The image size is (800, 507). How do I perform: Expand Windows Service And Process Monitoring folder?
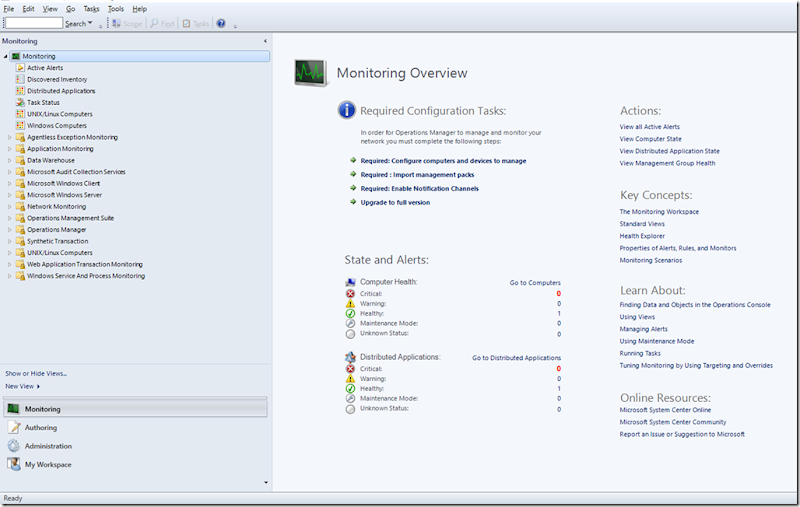pyautogui.click(x=9, y=276)
